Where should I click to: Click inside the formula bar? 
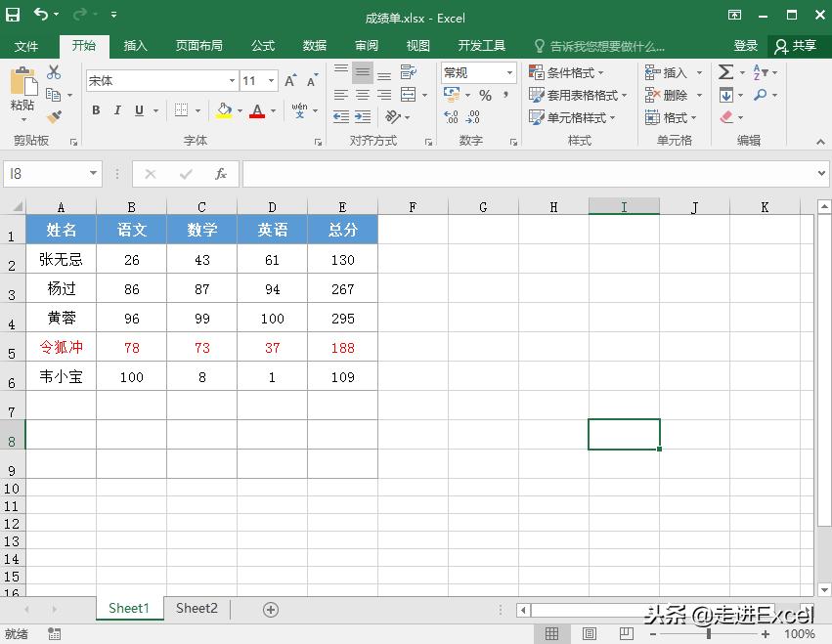point(440,173)
